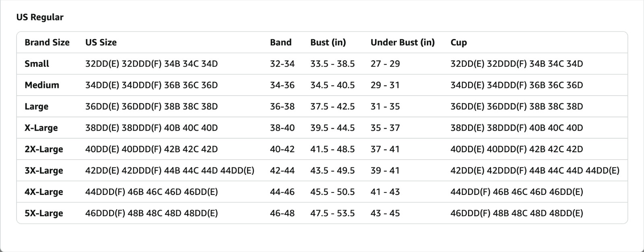This screenshot has height=252, width=644.
Task: Click the 43 - 45 under bust value
Action: click(x=385, y=213)
